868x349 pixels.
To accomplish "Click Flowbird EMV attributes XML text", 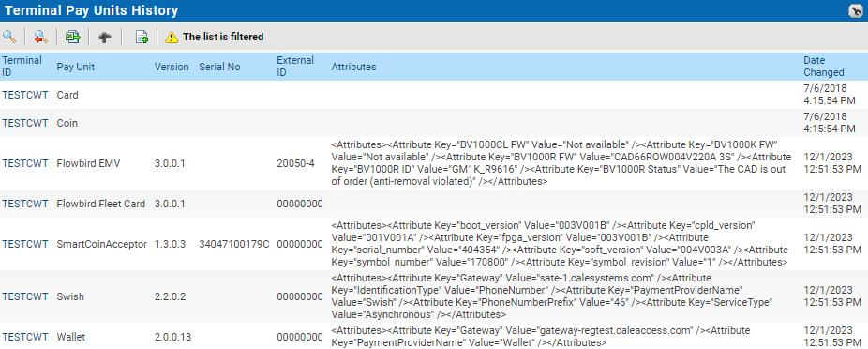I will pyautogui.click(x=561, y=163).
